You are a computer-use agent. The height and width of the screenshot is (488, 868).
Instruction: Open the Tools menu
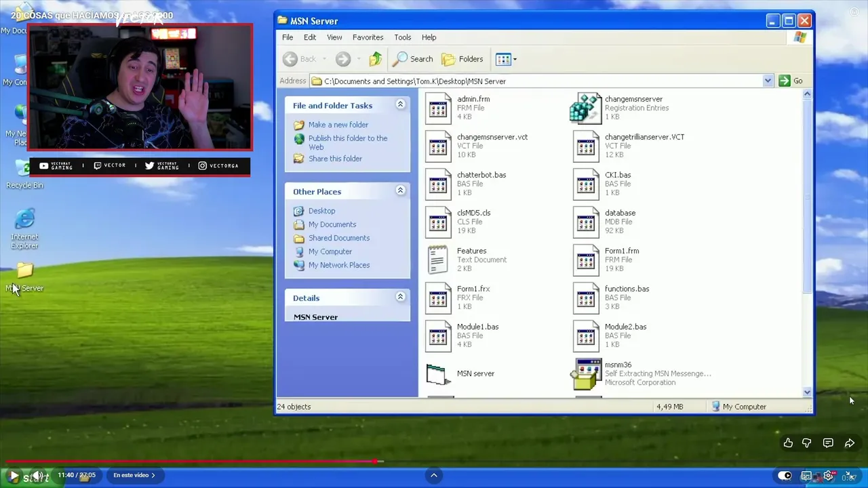[403, 37]
